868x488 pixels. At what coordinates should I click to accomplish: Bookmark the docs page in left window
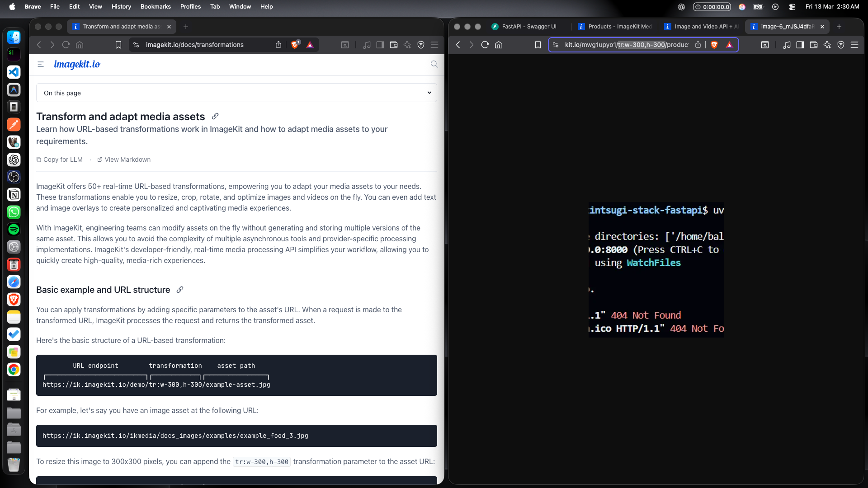[x=118, y=45]
